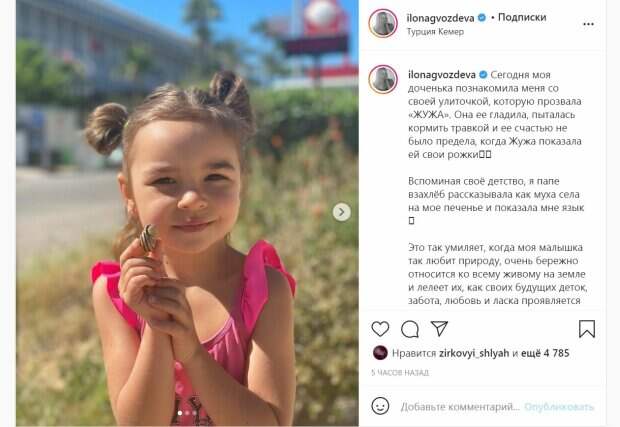620x427 pixels.
Task: Open avatar beside the caption text
Action: click(383, 79)
